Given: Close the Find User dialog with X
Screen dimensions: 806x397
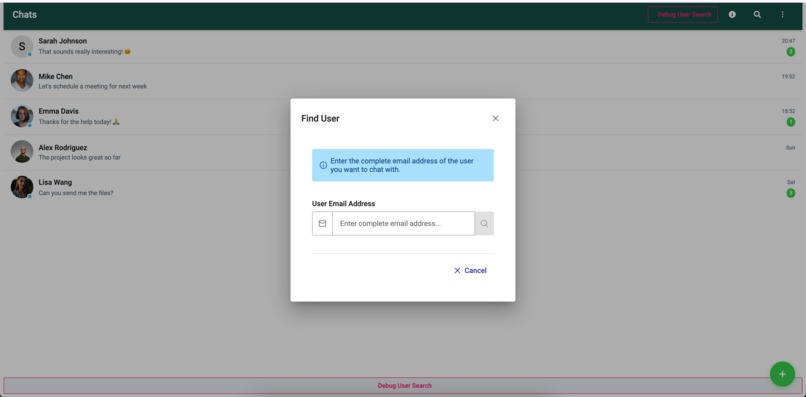Looking at the screenshot, I should [496, 118].
